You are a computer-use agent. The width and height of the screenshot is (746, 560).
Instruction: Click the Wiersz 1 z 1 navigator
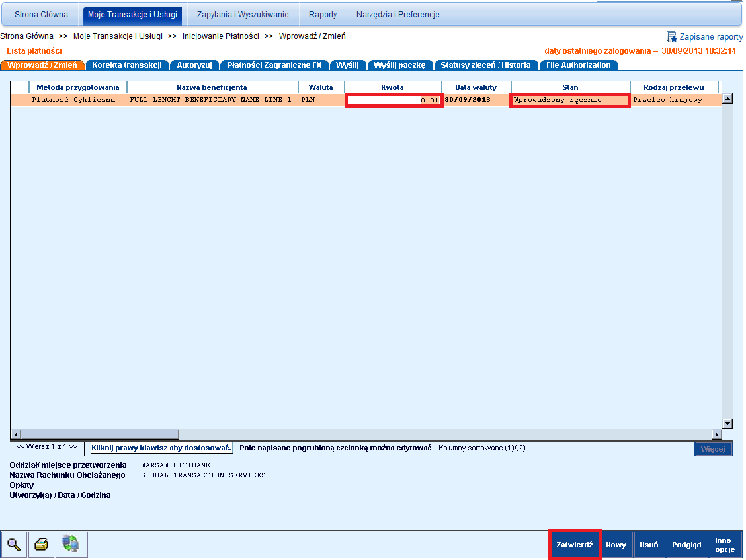point(47,447)
